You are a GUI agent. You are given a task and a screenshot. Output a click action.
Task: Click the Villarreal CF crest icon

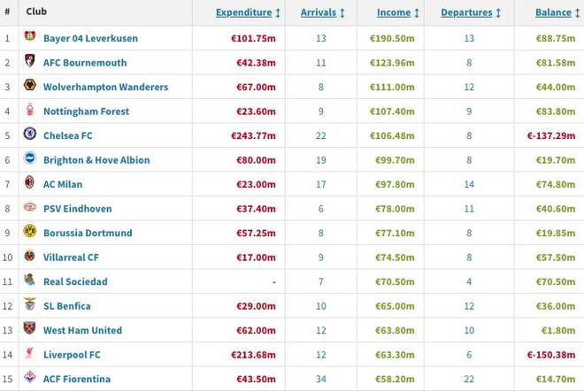point(29,257)
